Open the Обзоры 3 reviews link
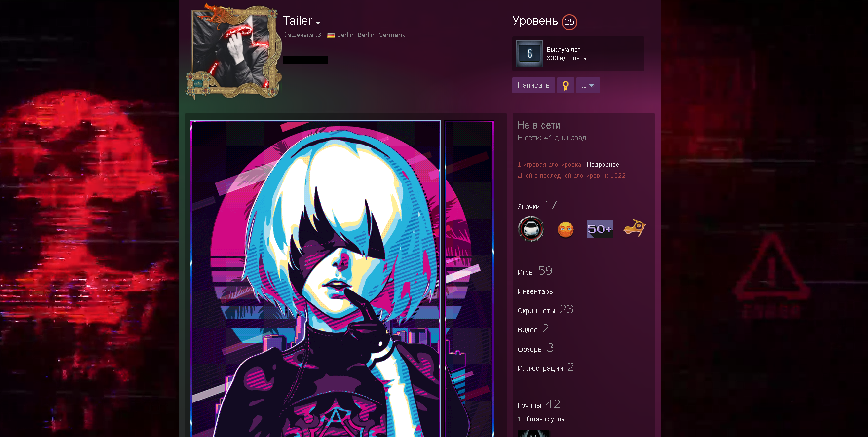This screenshot has width=868, height=437. click(536, 348)
